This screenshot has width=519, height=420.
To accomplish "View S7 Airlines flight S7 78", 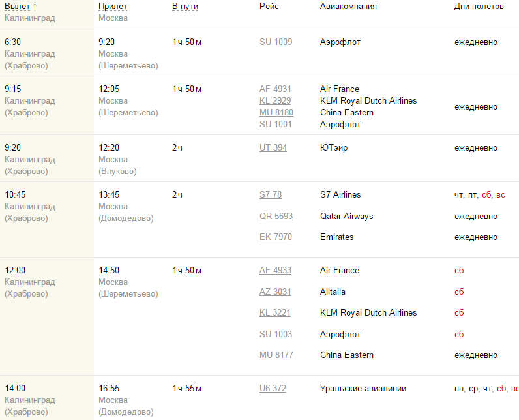I will [x=271, y=195].
